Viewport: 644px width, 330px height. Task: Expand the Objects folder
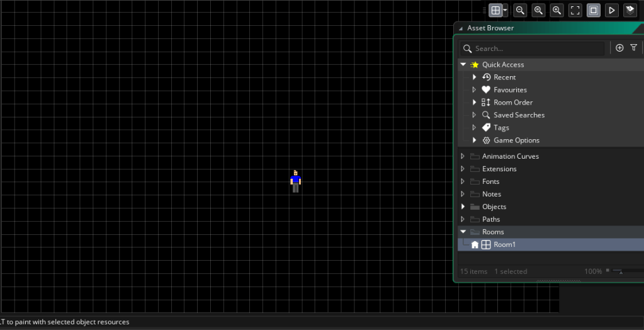pyautogui.click(x=463, y=207)
